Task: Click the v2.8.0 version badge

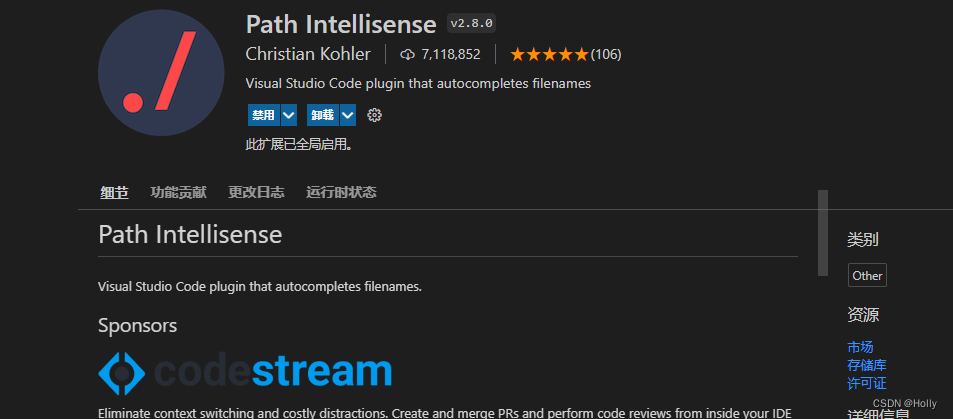Action: 471,23
